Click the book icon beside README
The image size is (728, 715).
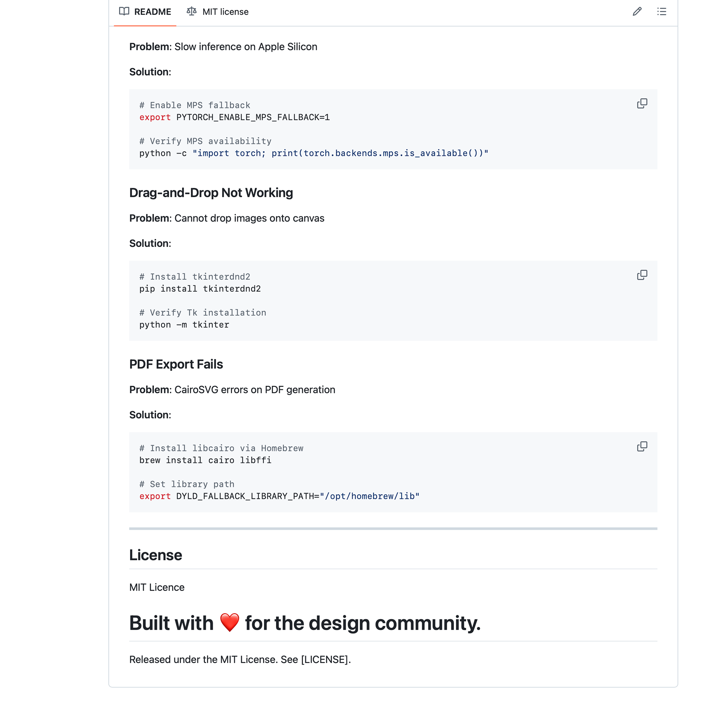pos(124,12)
